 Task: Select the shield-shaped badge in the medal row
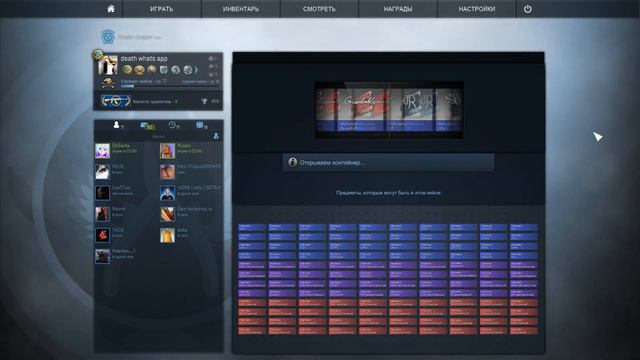coord(164,70)
